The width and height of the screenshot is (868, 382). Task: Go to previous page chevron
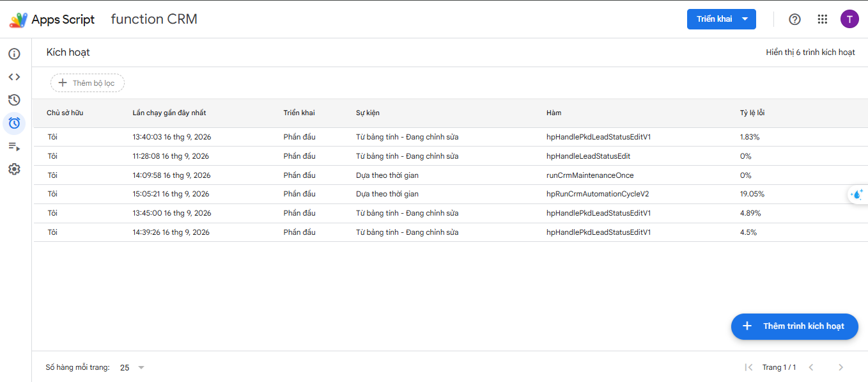pos(811,367)
